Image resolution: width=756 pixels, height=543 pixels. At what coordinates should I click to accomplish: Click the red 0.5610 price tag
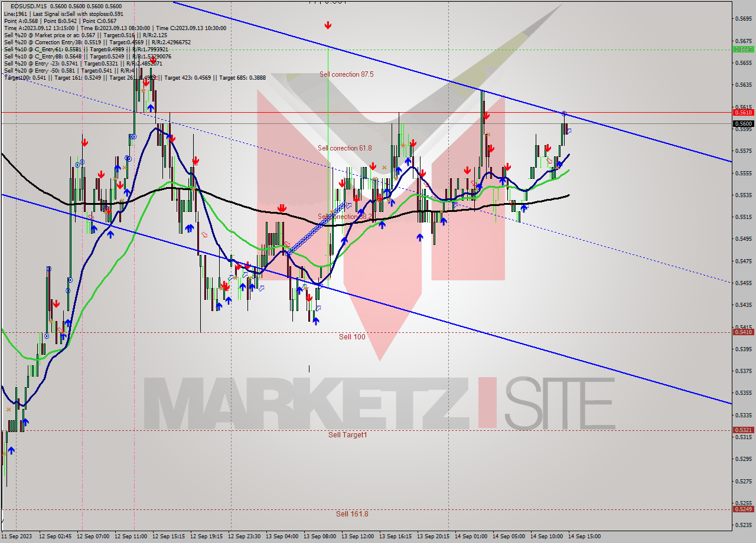[x=743, y=112]
